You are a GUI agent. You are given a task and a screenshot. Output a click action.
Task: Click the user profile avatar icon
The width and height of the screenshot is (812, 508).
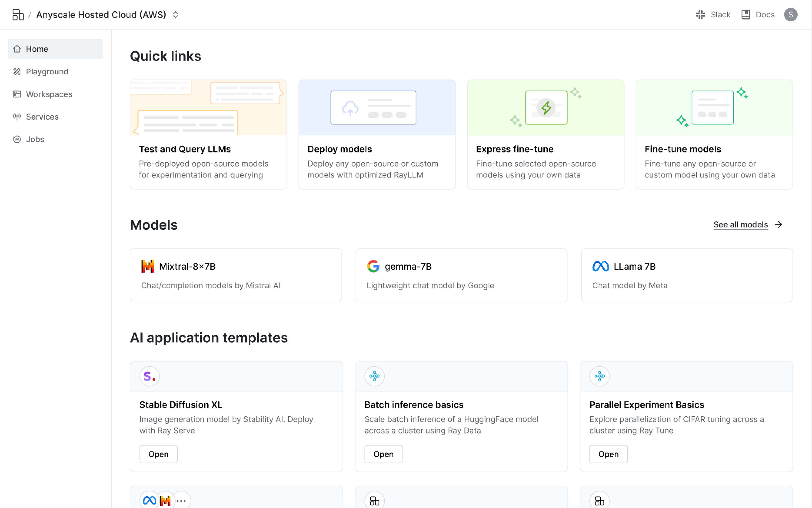click(x=792, y=15)
